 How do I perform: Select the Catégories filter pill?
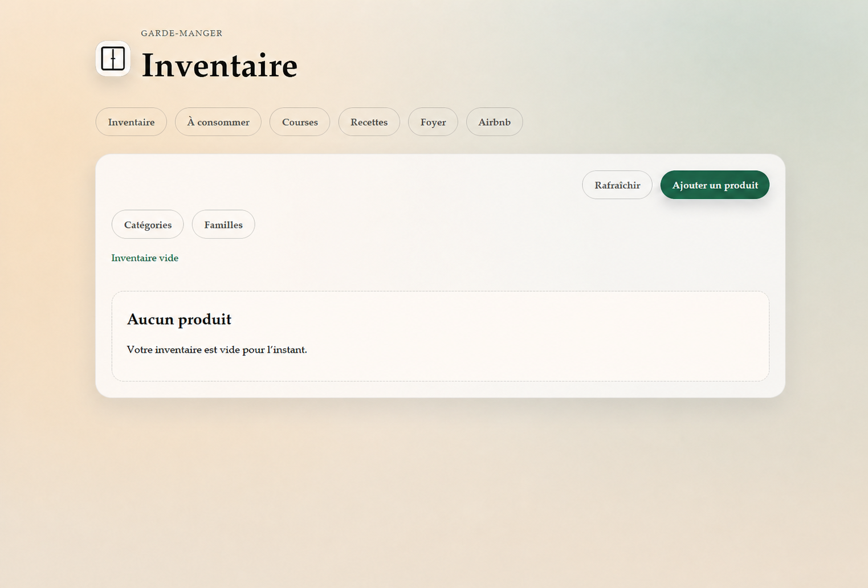pos(148,224)
